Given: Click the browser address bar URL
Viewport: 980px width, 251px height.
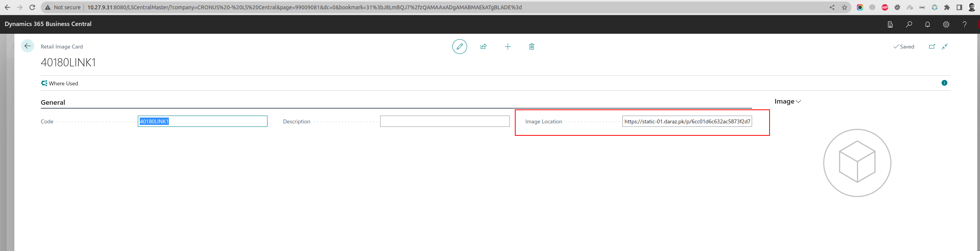Looking at the screenshot, I should (304, 7).
